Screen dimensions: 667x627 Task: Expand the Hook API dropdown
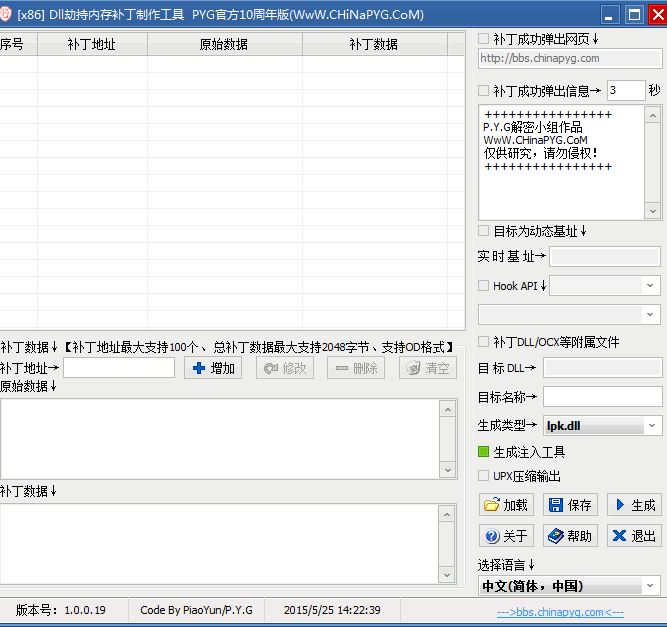tap(650, 285)
